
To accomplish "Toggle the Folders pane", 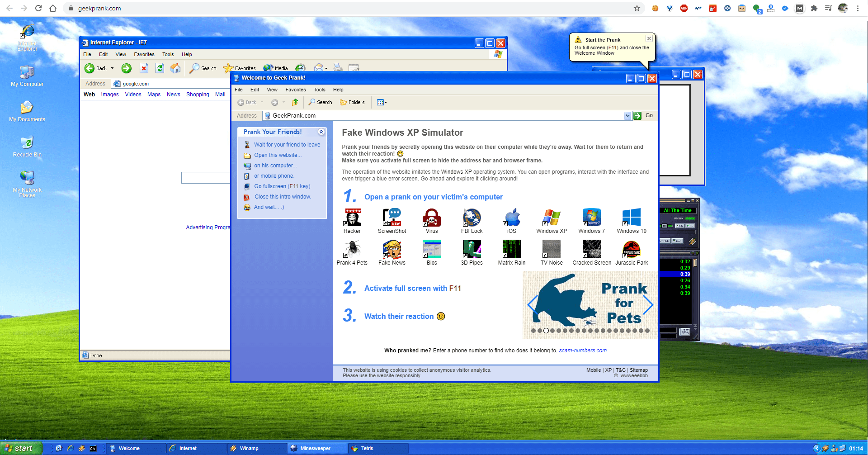I will (x=353, y=102).
